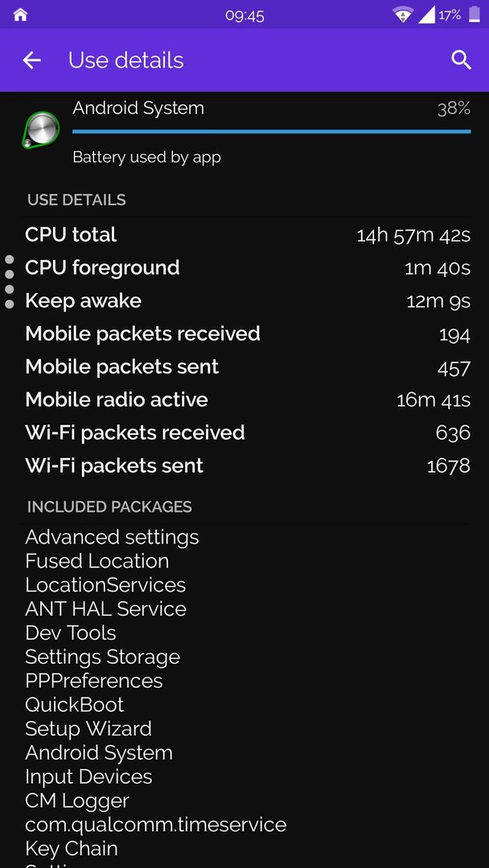
Task: Tap the Use details title text
Action: click(125, 60)
